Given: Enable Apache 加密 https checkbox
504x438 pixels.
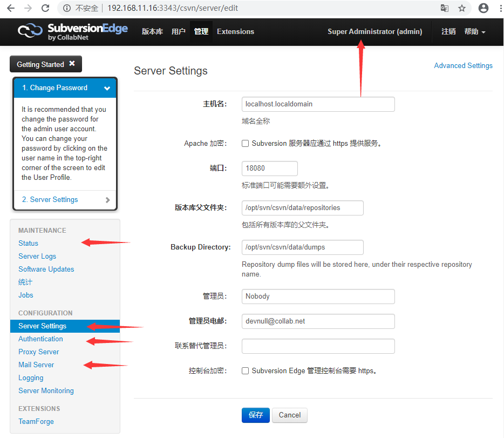Looking at the screenshot, I should coord(246,143).
